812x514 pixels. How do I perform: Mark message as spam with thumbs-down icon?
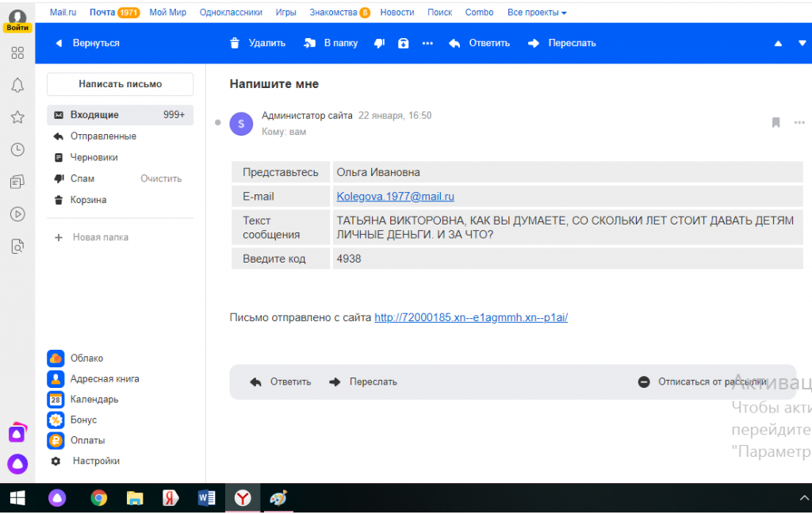pos(379,43)
